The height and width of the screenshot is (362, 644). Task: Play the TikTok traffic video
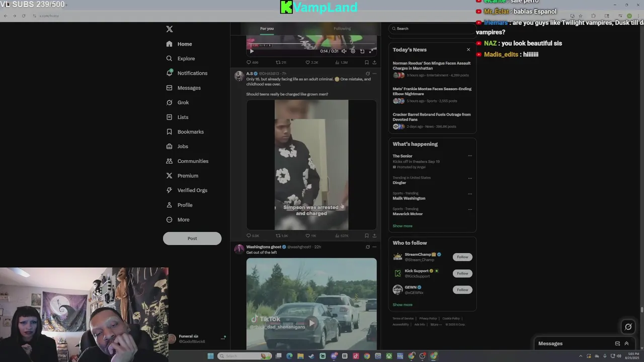(311, 323)
